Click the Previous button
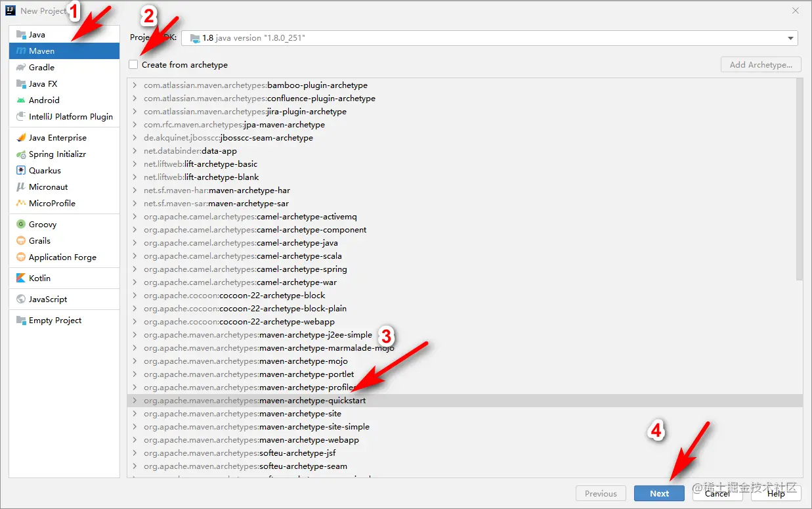This screenshot has height=509, width=812. pos(601,494)
